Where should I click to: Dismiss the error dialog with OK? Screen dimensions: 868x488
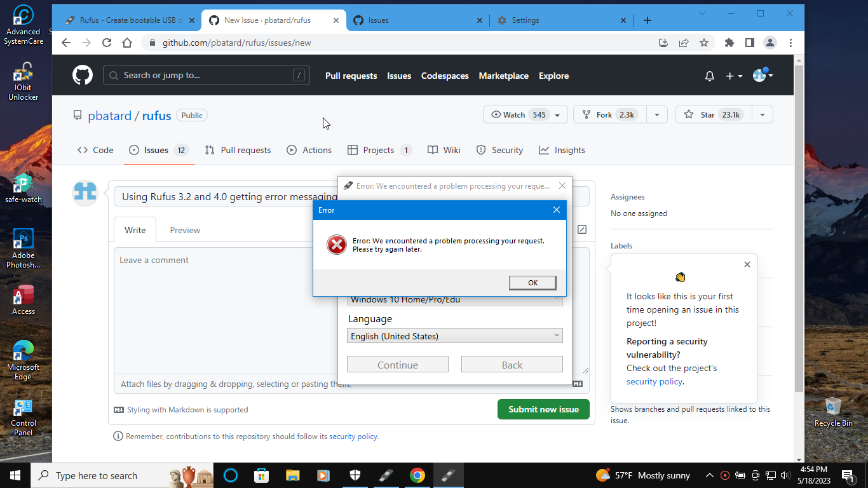[532, 282]
